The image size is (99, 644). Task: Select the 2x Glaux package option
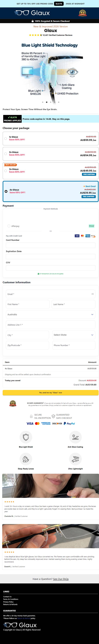click(x=50, y=153)
